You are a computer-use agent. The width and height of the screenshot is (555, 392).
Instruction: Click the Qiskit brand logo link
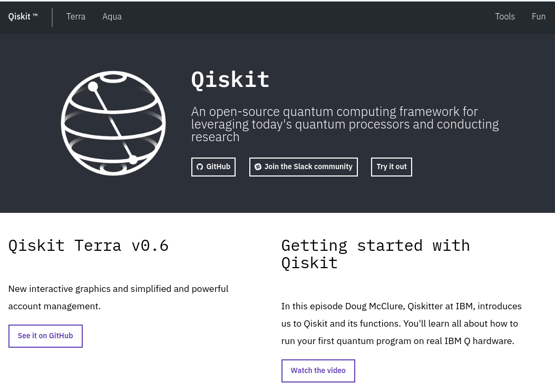click(23, 17)
